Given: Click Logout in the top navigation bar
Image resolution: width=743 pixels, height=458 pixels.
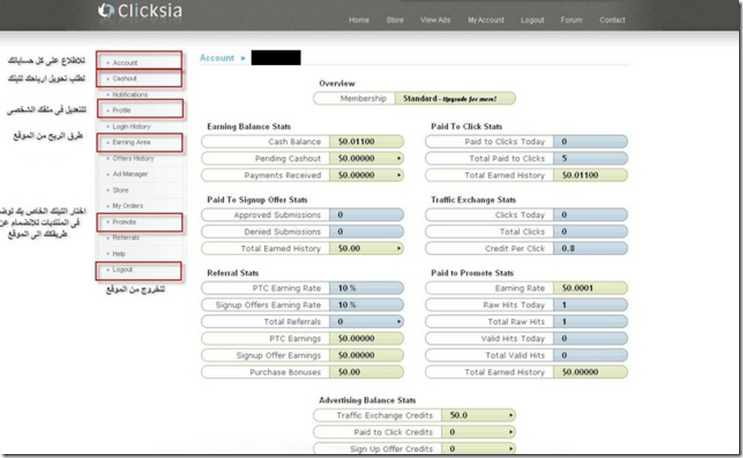Looking at the screenshot, I should [532, 20].
